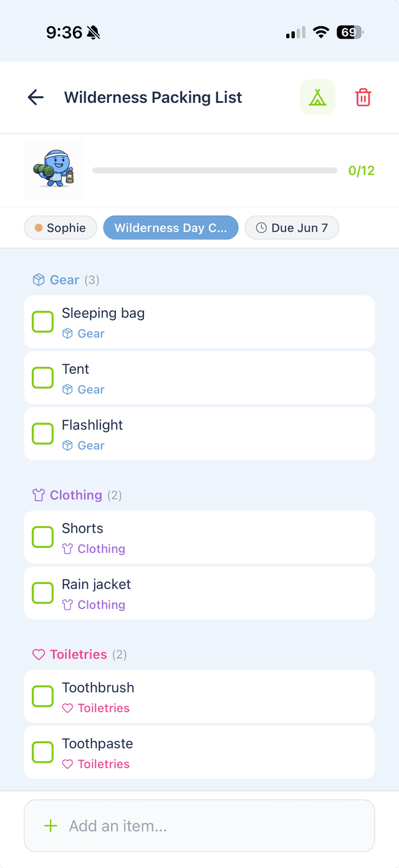This screenshot has width=399, height=868.
Task: Open the delete list trash icon
Action: (363, 97)
